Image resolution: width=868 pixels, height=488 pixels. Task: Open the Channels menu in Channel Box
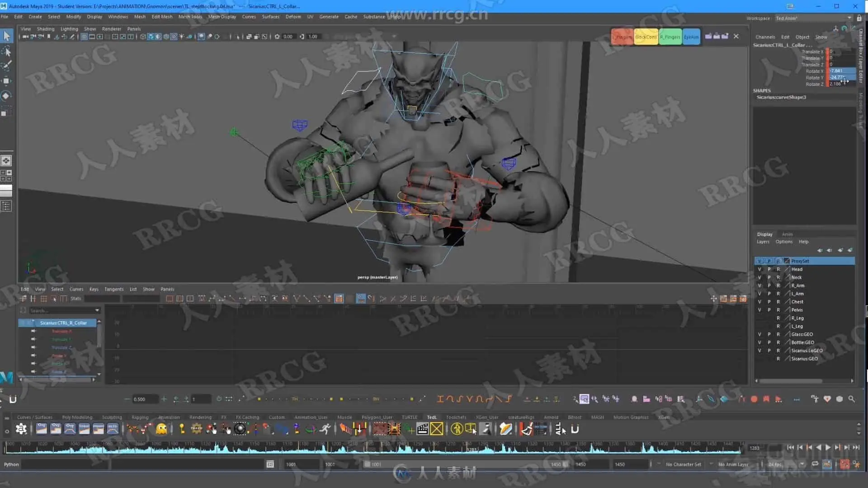pyautogui.click(x=765, y=37)
